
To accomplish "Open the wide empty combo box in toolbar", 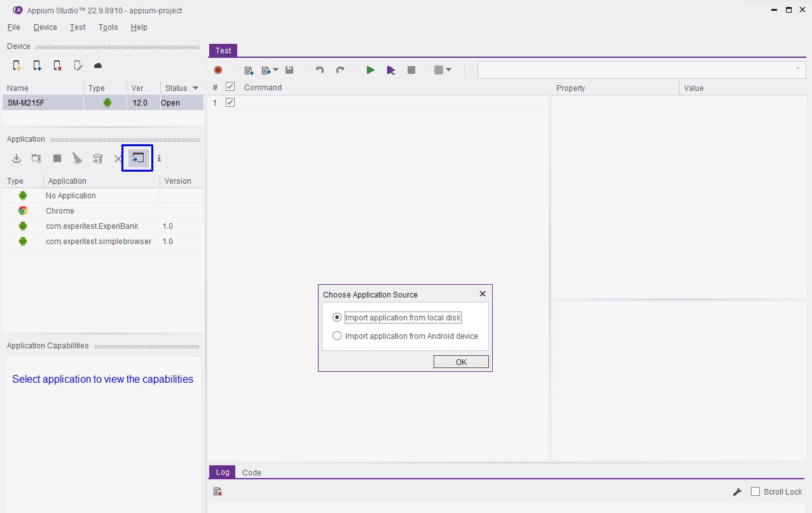I will coord(642,70).
